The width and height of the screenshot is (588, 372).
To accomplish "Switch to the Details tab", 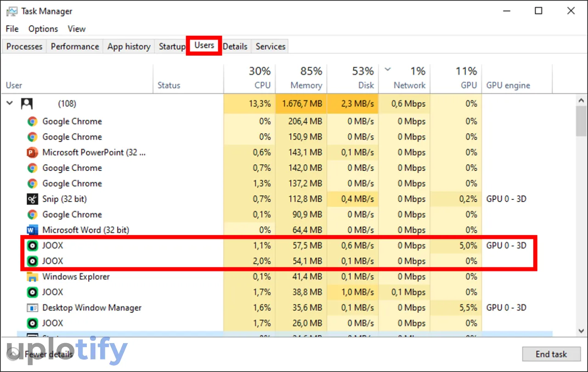I will [x=235, y=46].
